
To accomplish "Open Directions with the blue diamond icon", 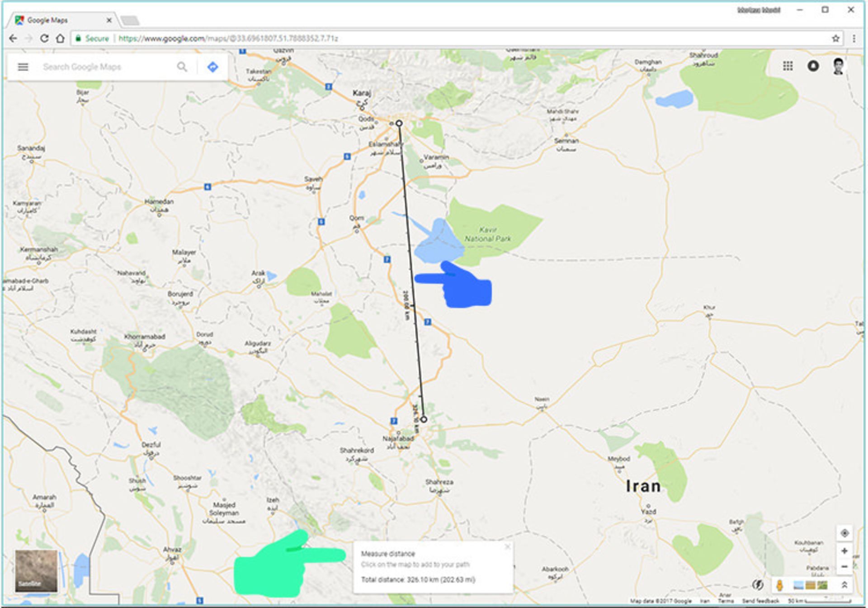I will pos(212,67).
